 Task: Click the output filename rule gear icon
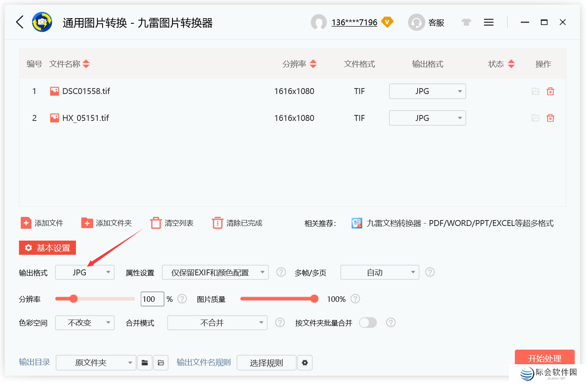305,362
